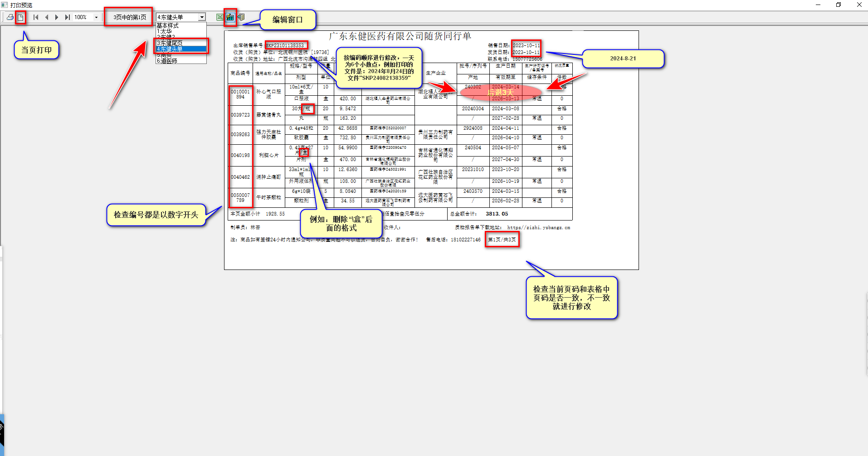The width and height of the screenshot is (868, 456).
Task: Click the download URL https://zizhi.ysbangz.cn
Action: pyautogui.click(x=539, y=228)
